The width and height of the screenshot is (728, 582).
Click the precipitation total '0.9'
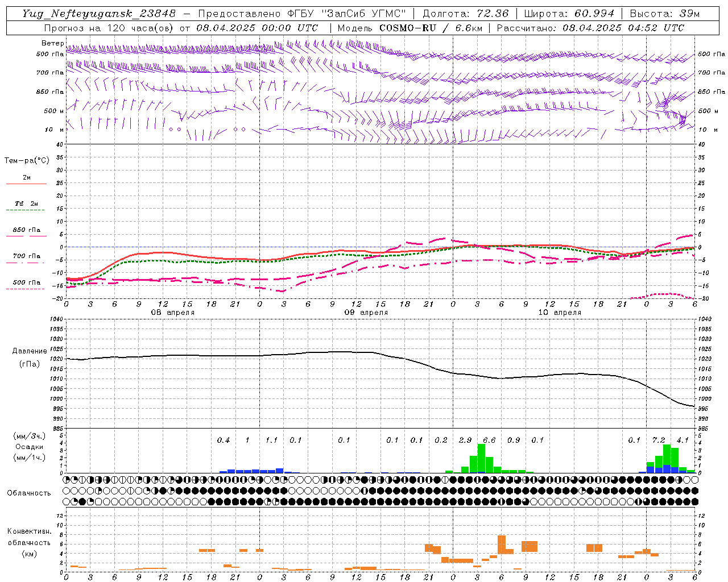pos(514,440)
